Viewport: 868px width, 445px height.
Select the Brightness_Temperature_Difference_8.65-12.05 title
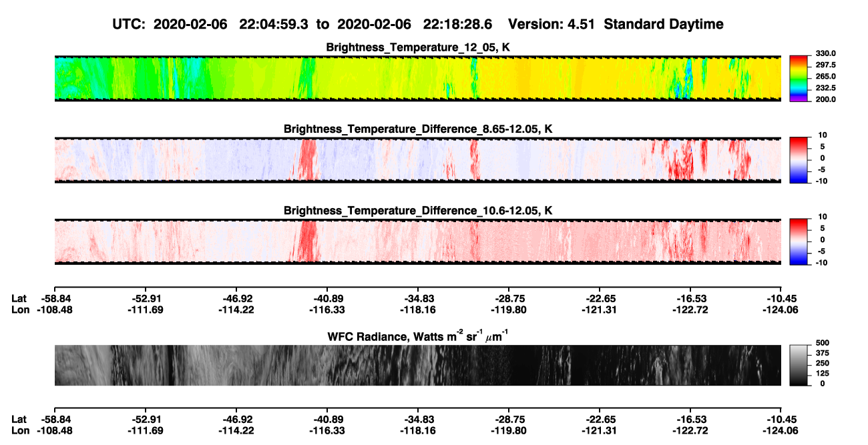coord(418,129)
